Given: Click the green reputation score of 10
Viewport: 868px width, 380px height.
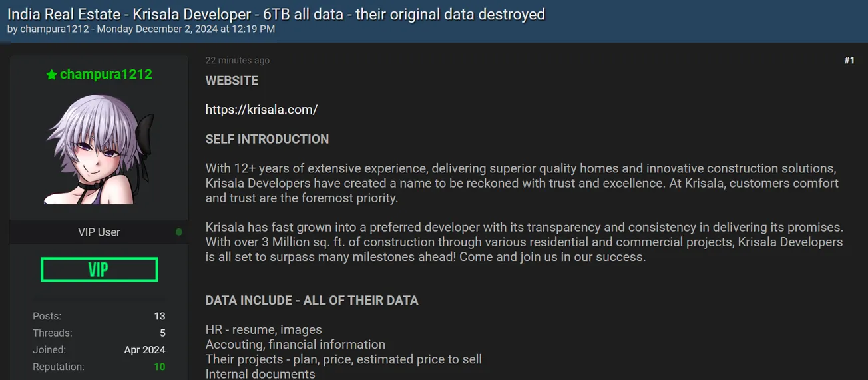Looking at the screenshot, I should pos(160,367).
